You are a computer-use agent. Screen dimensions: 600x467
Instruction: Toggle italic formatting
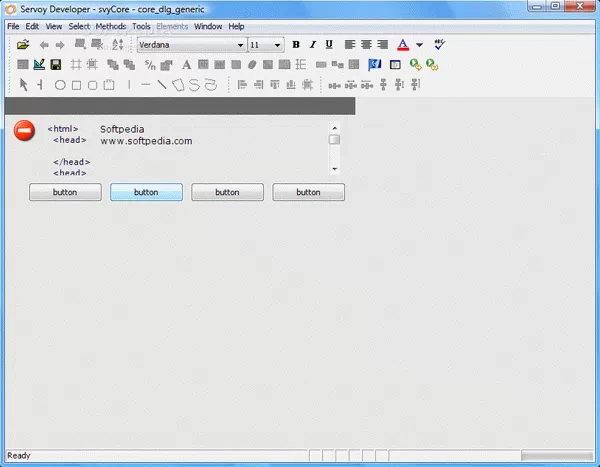point(312,44)
